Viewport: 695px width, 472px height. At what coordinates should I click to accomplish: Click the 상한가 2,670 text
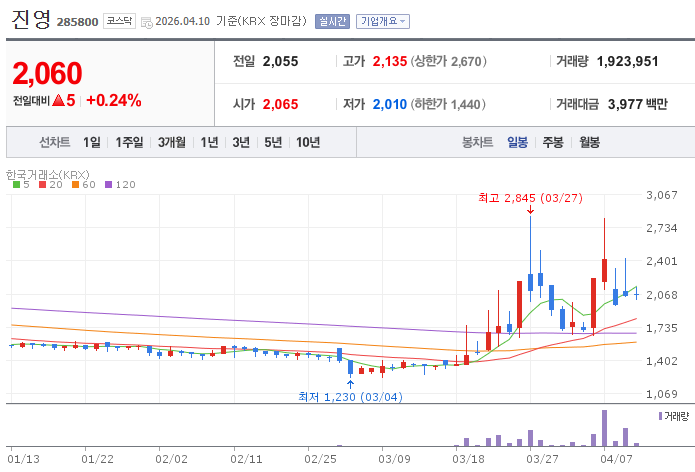pos(449,62)
